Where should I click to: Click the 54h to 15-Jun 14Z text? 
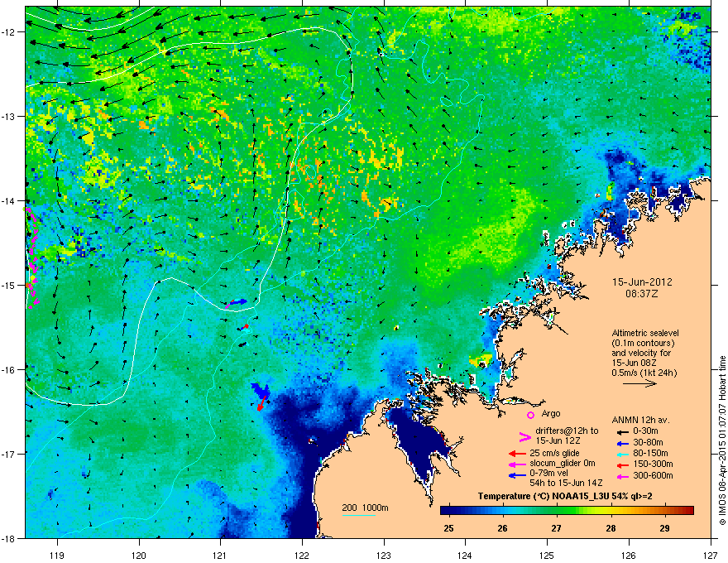coord(566,483)
